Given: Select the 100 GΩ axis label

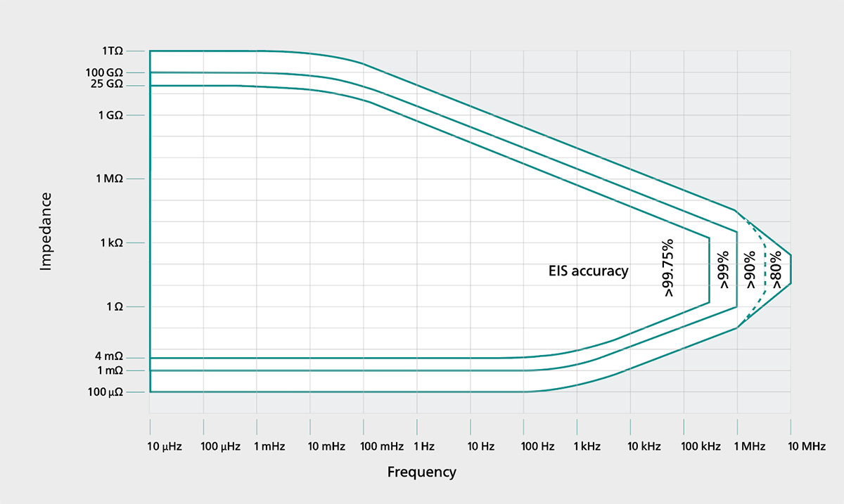Looking at the screenshot, I should pos(104,72).
